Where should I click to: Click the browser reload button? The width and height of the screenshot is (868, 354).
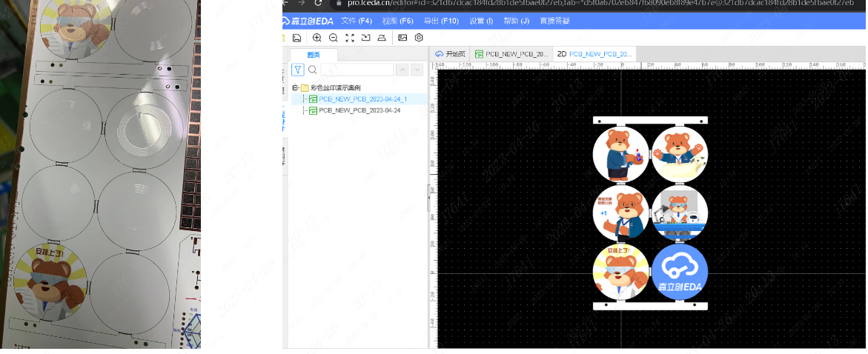pyautogui.click(x=319, y=4)
